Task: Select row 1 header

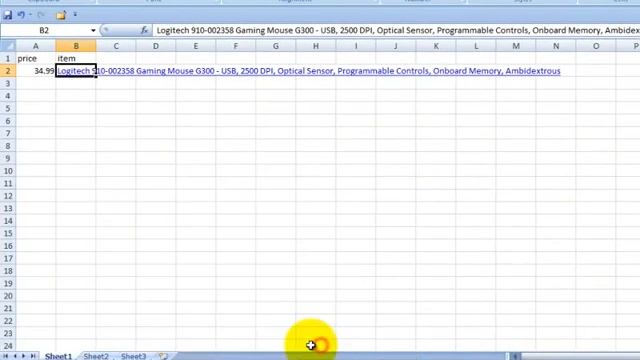Action: [8, 58]
